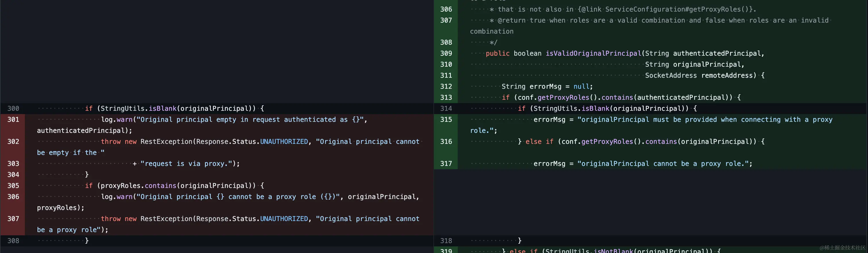868x253 pixels.
Task: Click 'proxyRoles.contains(originalPrincipal)' on line 305
Action: pos(178,186)
